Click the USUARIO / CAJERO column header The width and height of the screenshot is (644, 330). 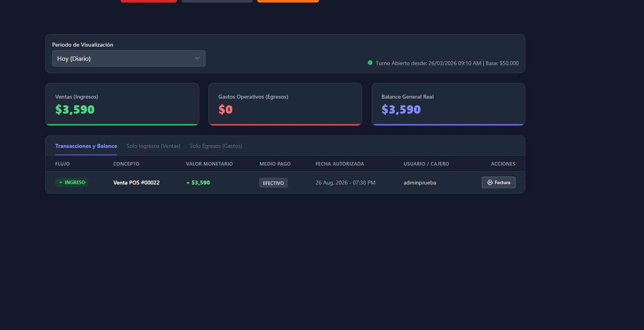tap(426, 164)
